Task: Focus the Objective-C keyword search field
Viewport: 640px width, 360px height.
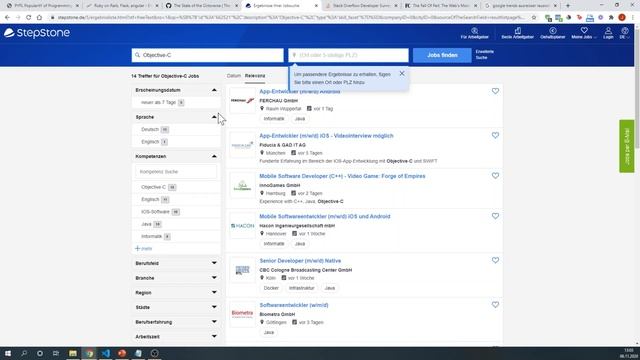Action: coord(208,55)
